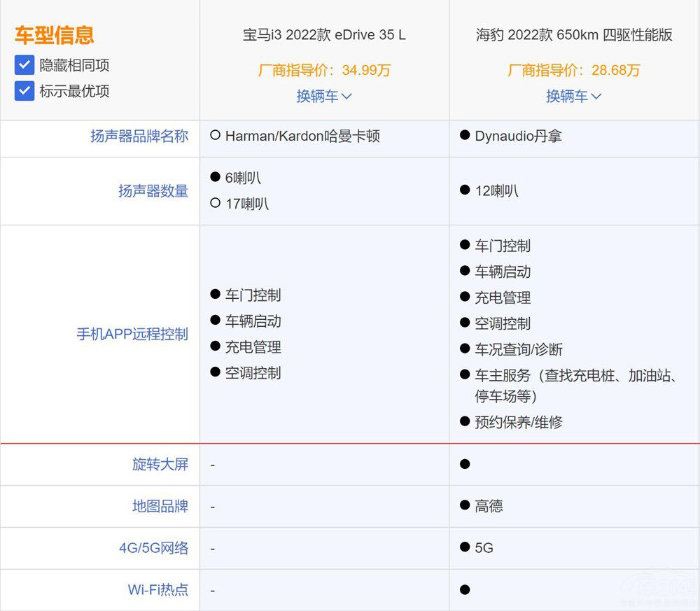Click 厂商指导价 28.68万 price text
Image resolution: width=700 pixels, height=611 pixels.
[x=574, y=70]
